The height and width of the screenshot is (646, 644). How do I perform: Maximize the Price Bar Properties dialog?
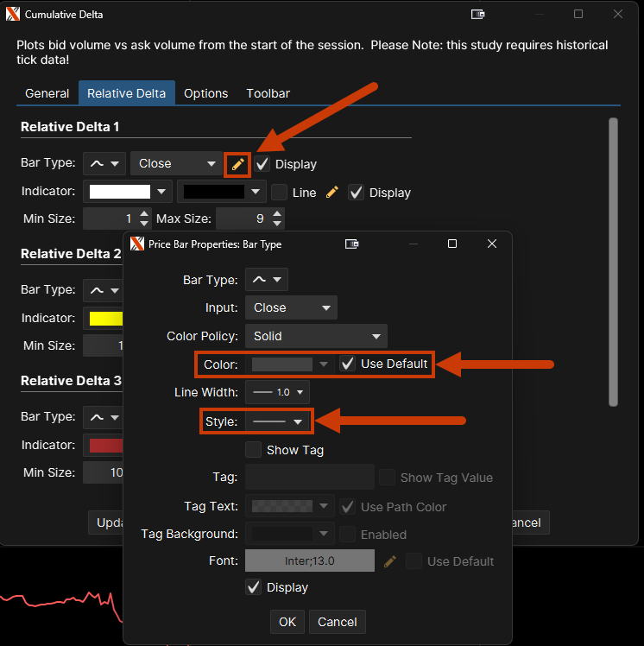coord(451,244)
